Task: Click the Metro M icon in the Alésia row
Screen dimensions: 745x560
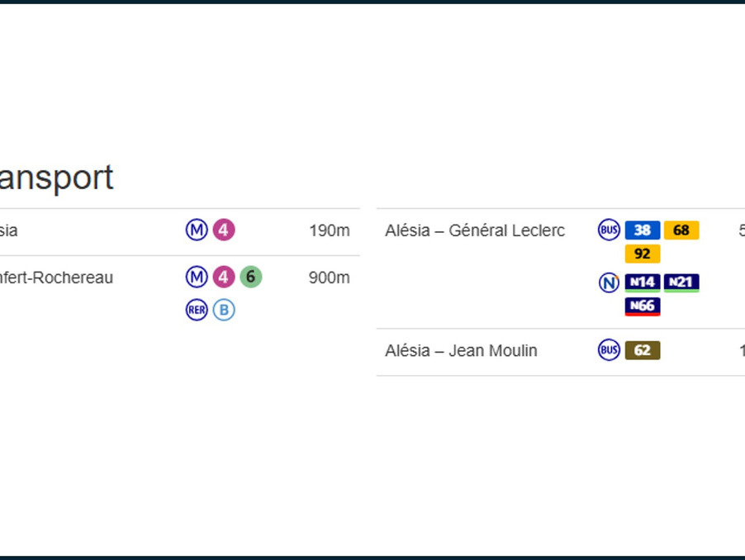Action: 197,230
